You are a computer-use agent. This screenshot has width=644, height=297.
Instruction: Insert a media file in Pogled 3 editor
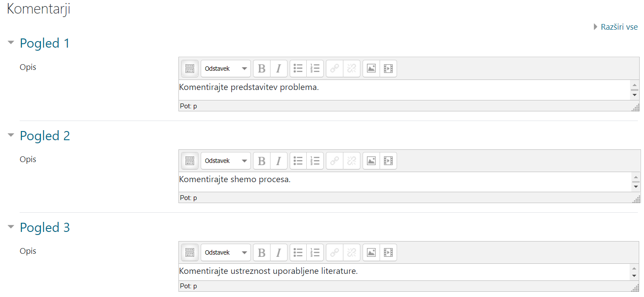click(388, 252)
